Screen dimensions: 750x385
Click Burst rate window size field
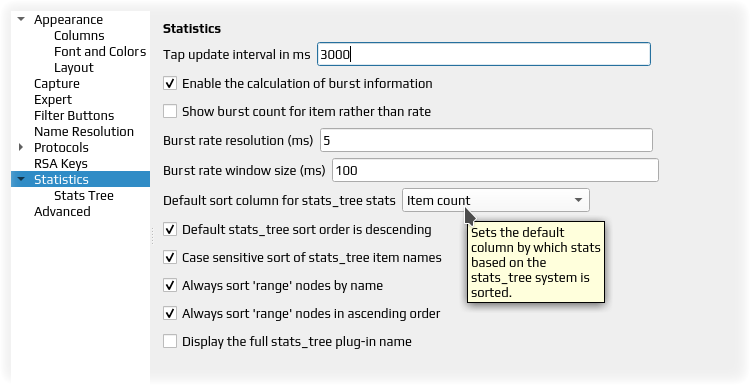[496, 170]
